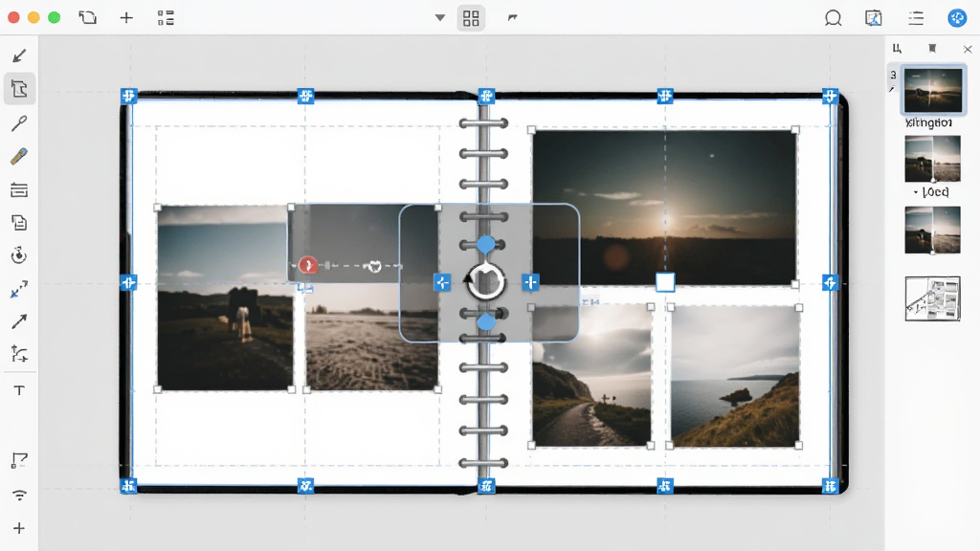Select the path node editing tool
This screenshot has height=551, width=980.
pyautogui.click(x=19, y=354)
